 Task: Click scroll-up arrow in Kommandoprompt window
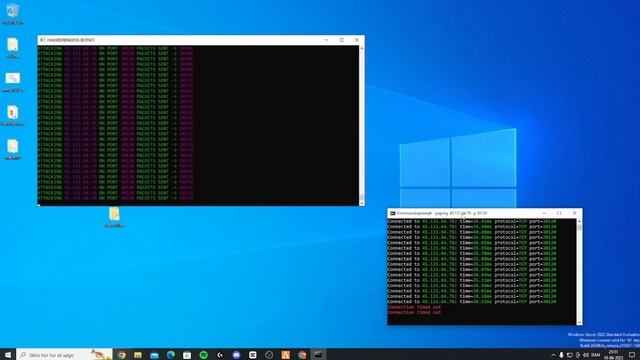tap(579, 221)
